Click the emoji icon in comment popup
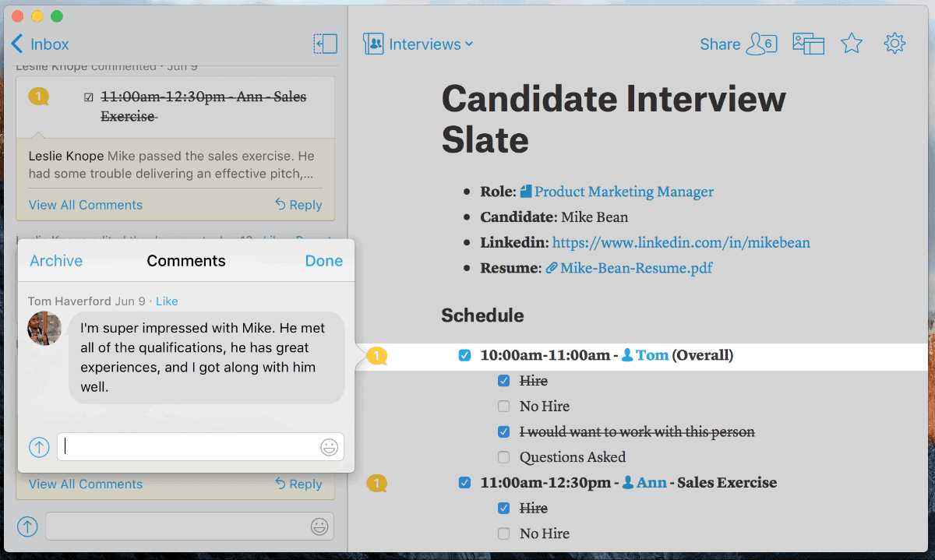 pos(330,447)
